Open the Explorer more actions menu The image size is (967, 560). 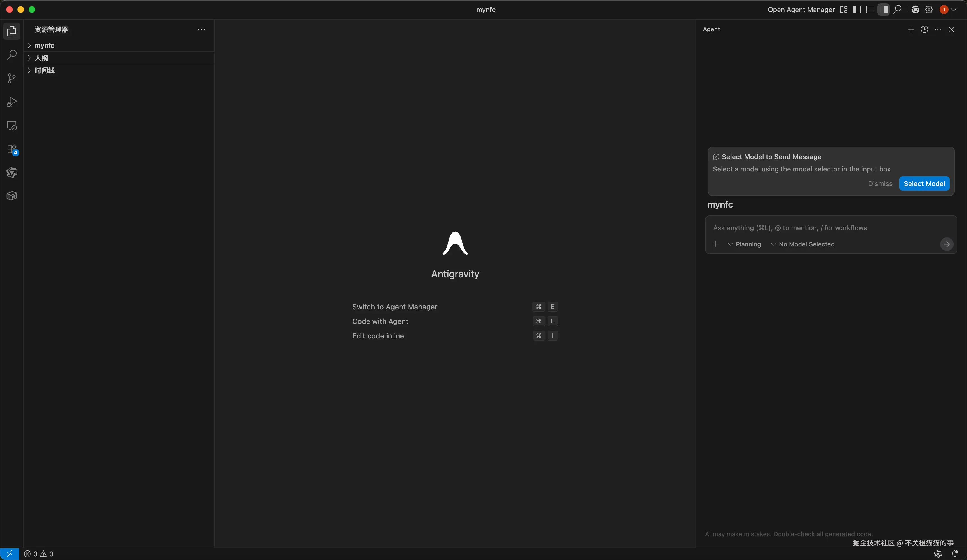click(x=201, y=30)
